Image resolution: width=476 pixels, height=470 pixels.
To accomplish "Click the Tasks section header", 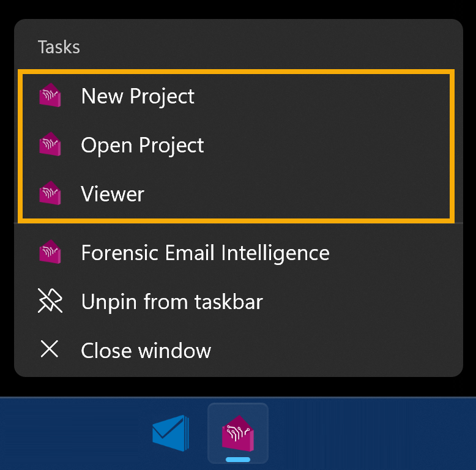I will coord(59,47).
